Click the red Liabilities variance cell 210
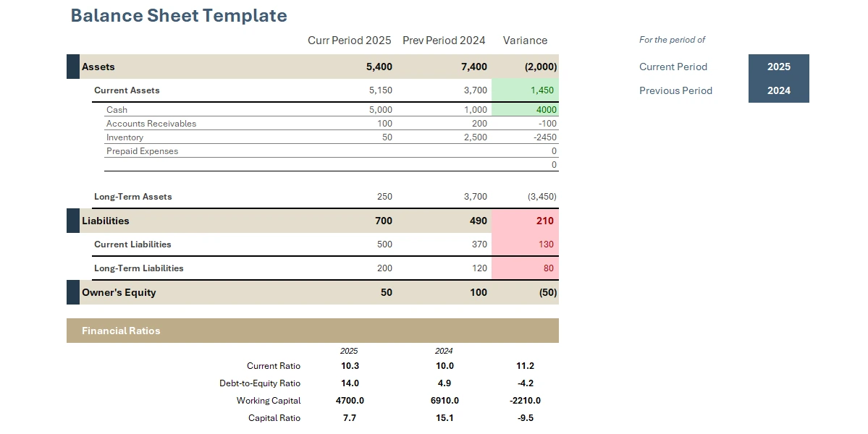Image resolution: width=868 pixels, height=434 pixels. coord(526,221)
